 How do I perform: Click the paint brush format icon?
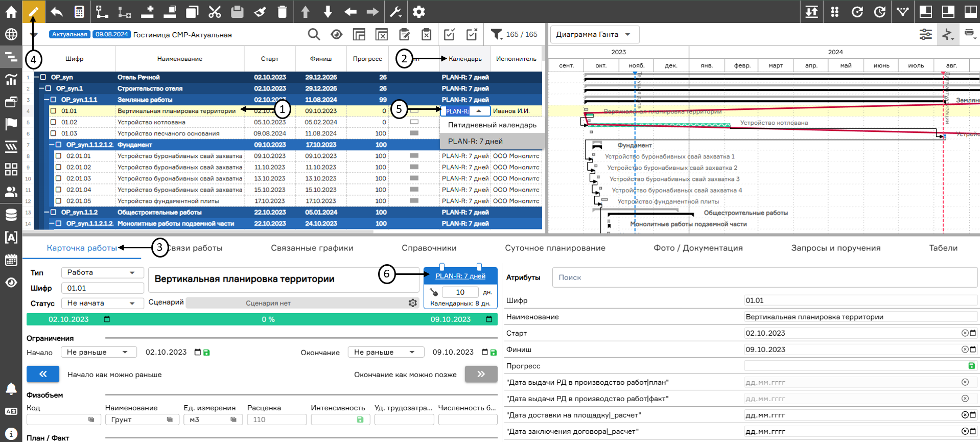click(x=260, y=11)
